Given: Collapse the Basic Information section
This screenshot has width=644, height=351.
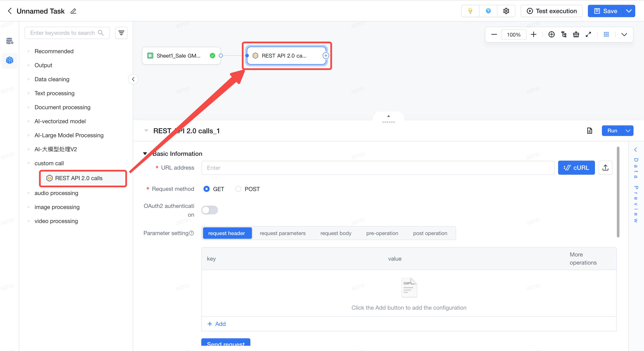Looking at the screenshot, I should pos(145,154).
